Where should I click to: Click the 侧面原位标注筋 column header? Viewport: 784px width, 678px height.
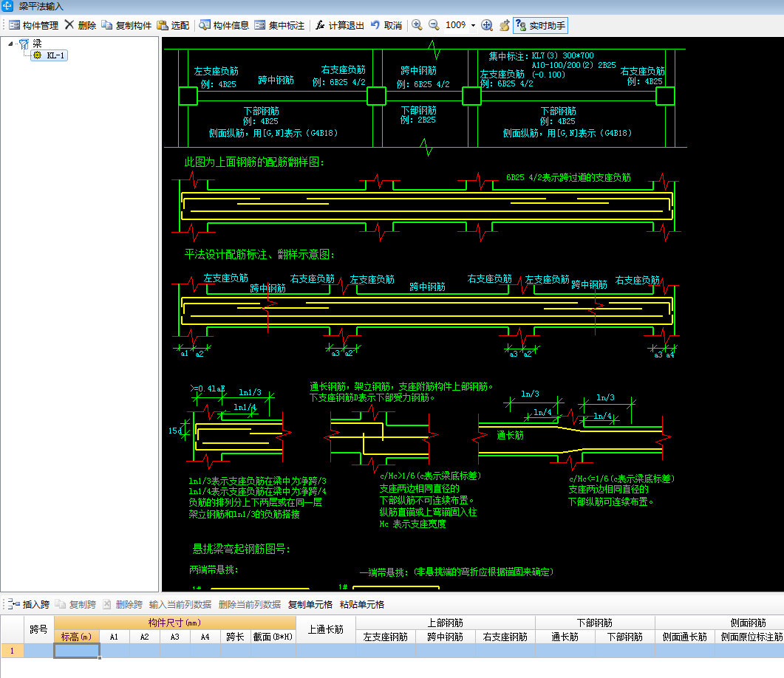750,637
